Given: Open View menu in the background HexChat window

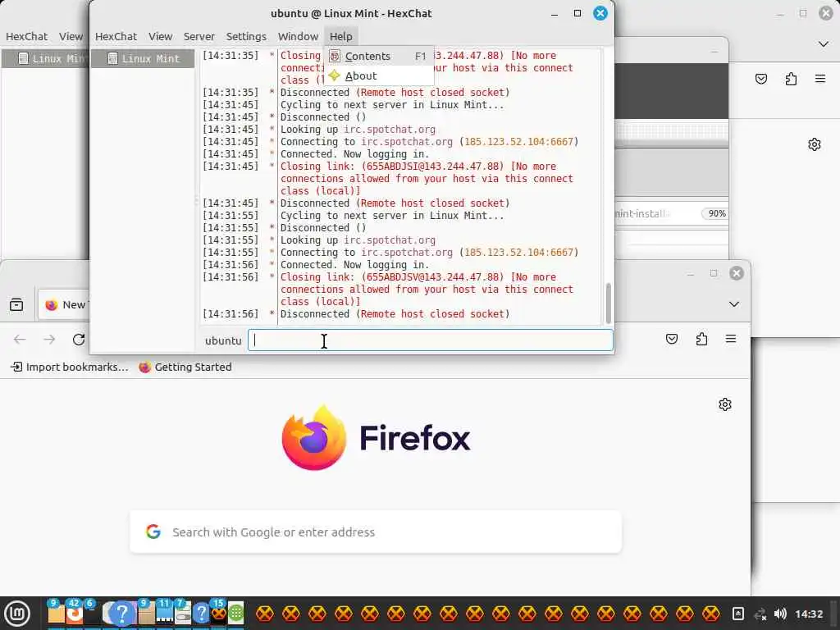Looking at the screenshot, I should tap(71, 36).
